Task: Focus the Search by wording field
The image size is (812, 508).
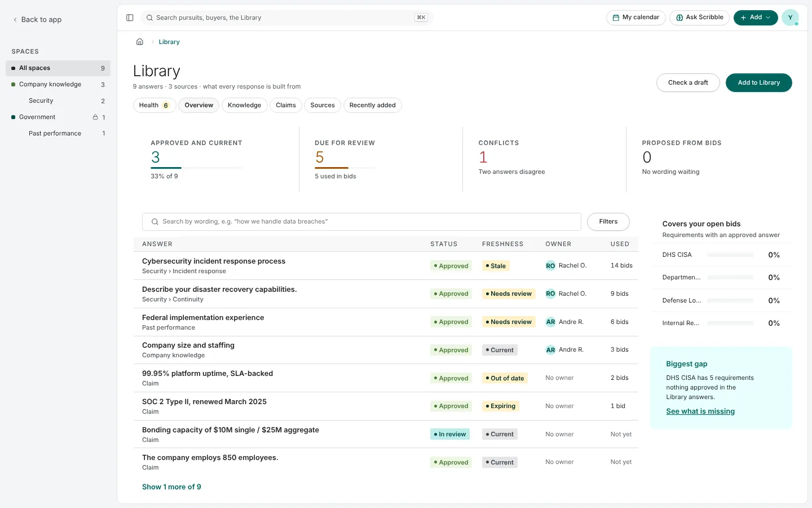Action: click(x=361, y=222)
